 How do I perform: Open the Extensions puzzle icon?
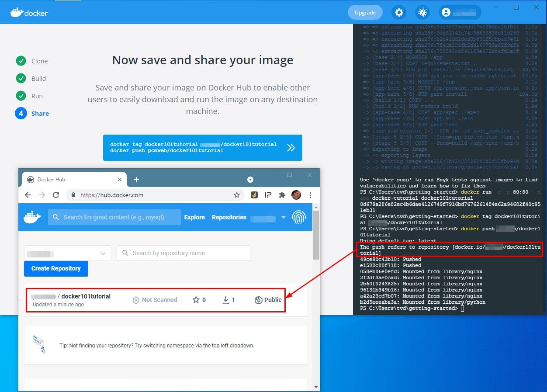[282, 195]
